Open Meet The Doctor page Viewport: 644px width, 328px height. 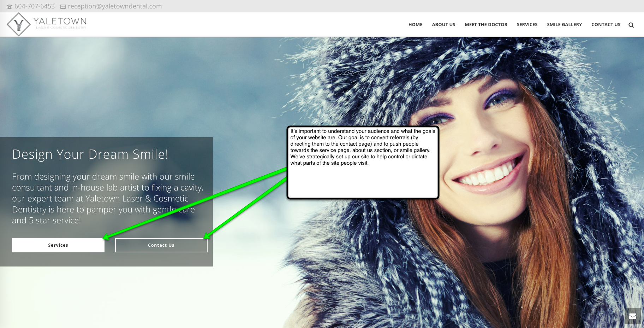[486, 25]
